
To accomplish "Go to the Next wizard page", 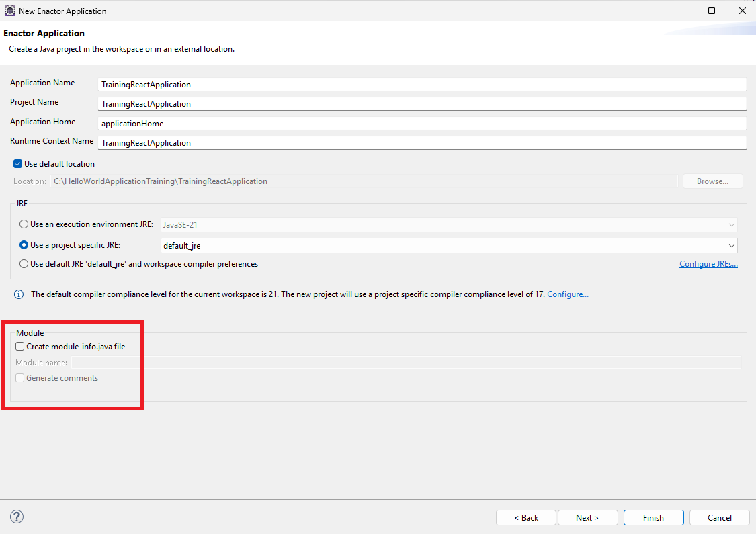I will [x=587, y=518].
